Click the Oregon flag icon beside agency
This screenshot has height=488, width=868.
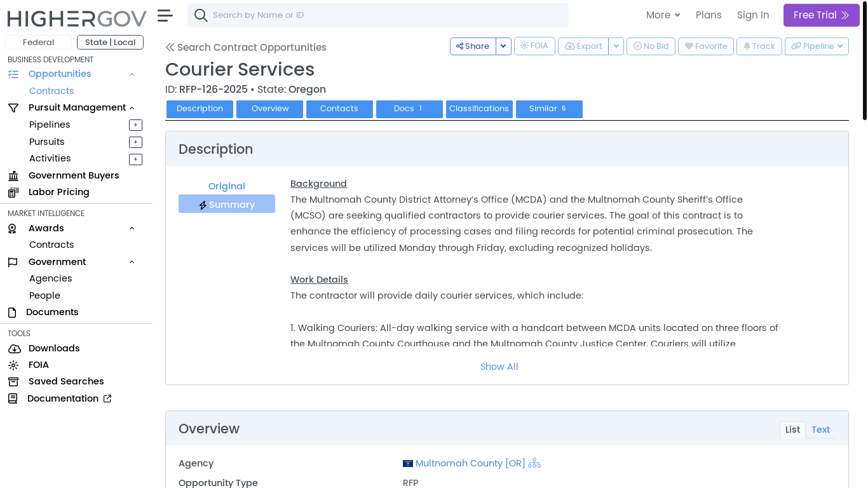[x=408, y=464]
